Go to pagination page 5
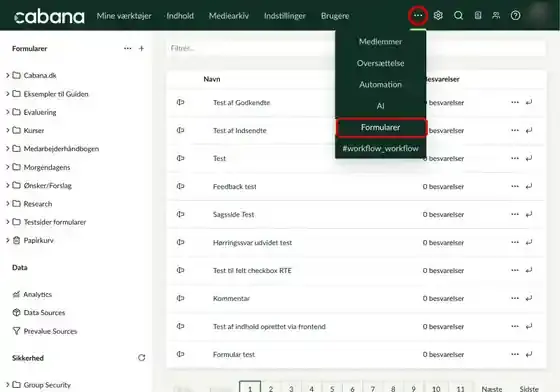Viewport: 560px width, 392px height. pos(332,388)
